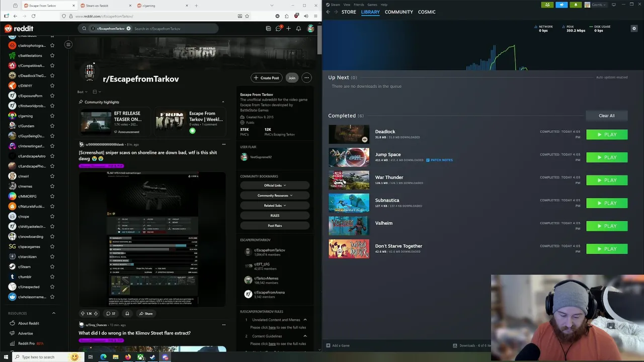Remove r/EscapefromTarkov filter from search box
The width and height of the screenshot is (644, 362).
click(128, 29)
